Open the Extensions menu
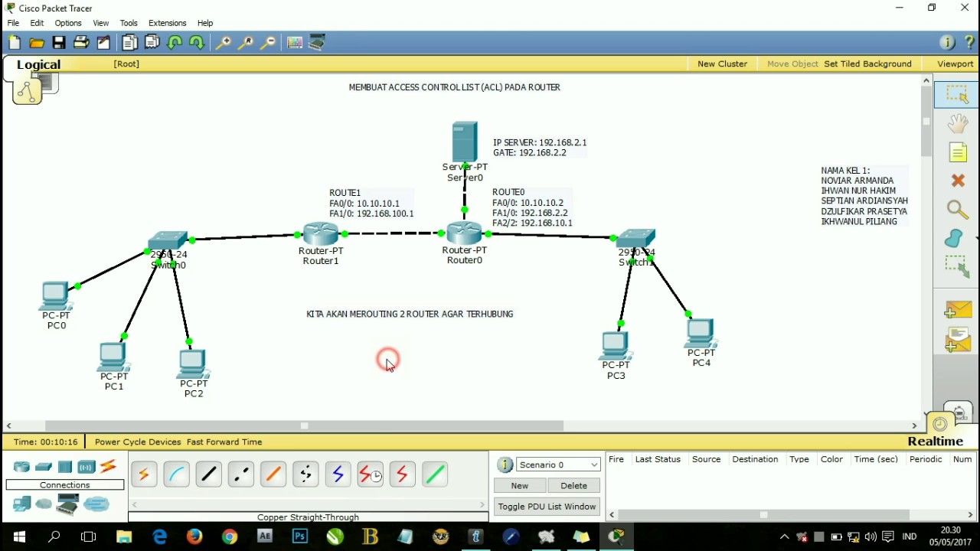This screenshot has height=551, width=980. click(167, 23)
